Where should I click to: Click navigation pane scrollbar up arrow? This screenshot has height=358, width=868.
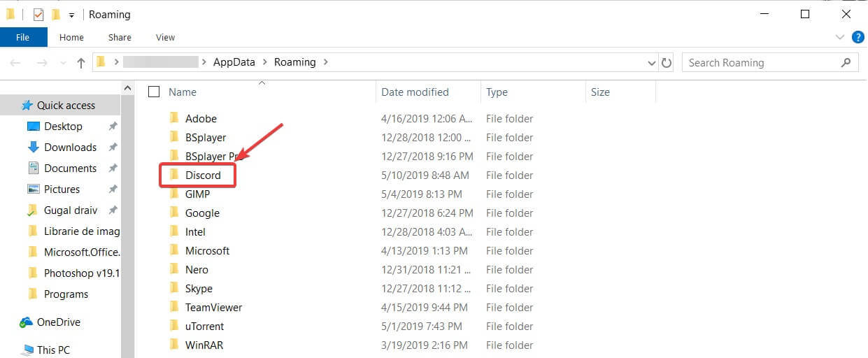127,88
